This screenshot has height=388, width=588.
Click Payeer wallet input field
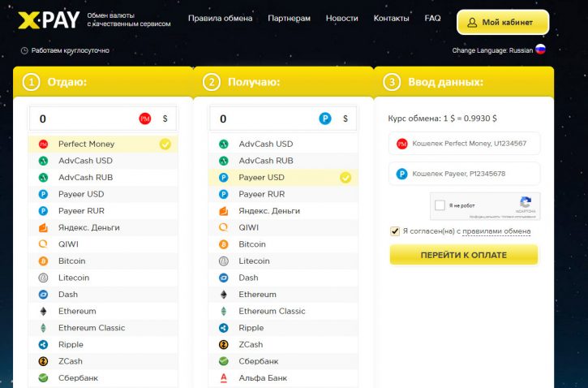tap(464, 174)
